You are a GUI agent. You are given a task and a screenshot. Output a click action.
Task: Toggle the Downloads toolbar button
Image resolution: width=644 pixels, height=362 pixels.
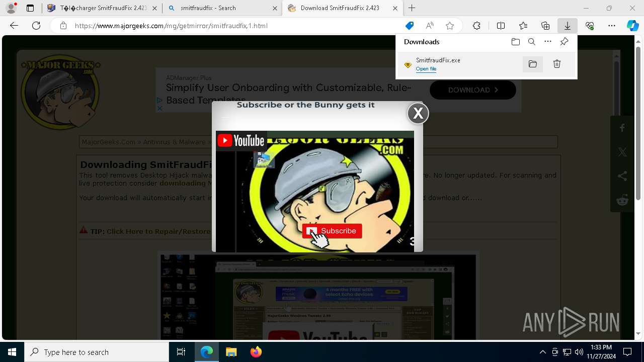point(568,26)
